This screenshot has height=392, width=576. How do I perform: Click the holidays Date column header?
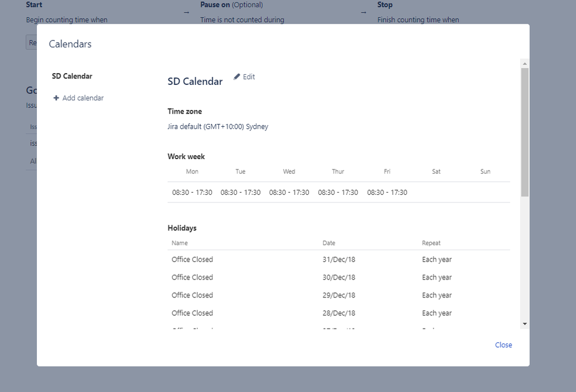pyautogui.click(x=329, y=243)
